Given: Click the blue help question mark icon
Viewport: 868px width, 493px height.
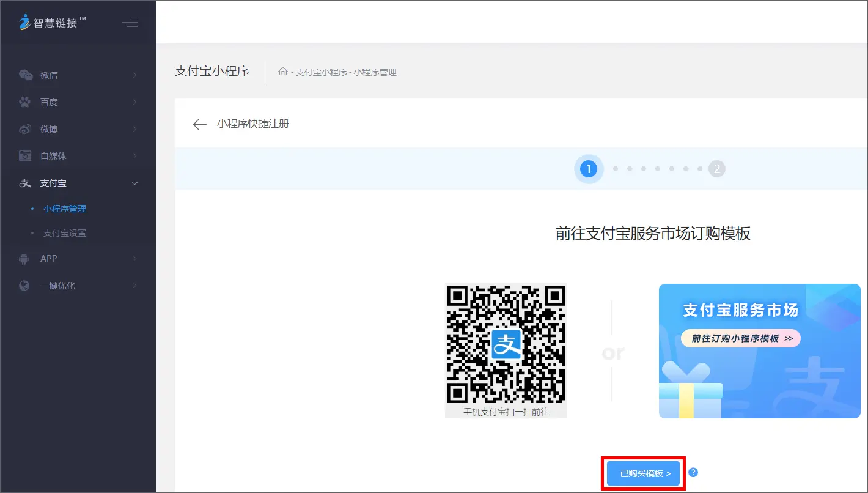Looking at the screenshot, I should coord(693,472).
